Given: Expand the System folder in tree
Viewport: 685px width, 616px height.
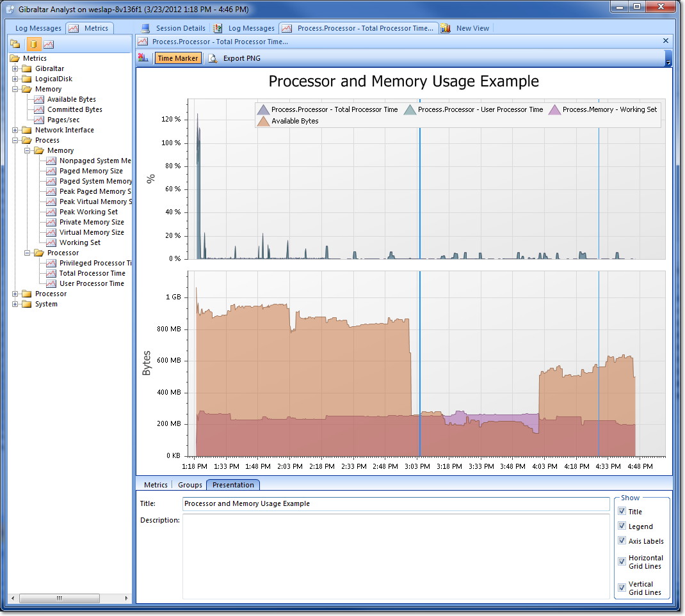Looking at the screenshot, I should tap(15, 304).
